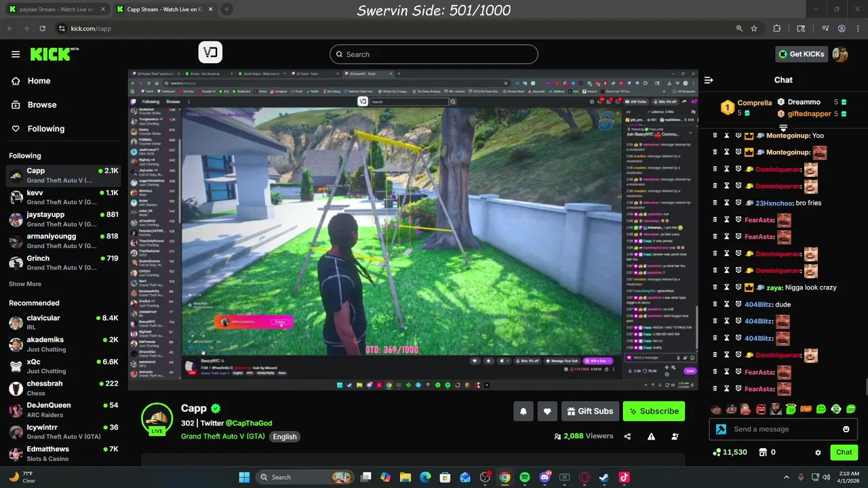
Task: Delete 404Blitz 'dude' message
Action: pyautogui.click(x=715, y=304)
